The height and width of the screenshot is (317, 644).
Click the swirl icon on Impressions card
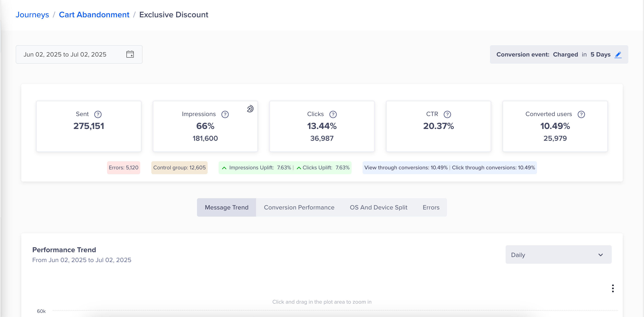(x=250, y=109)
